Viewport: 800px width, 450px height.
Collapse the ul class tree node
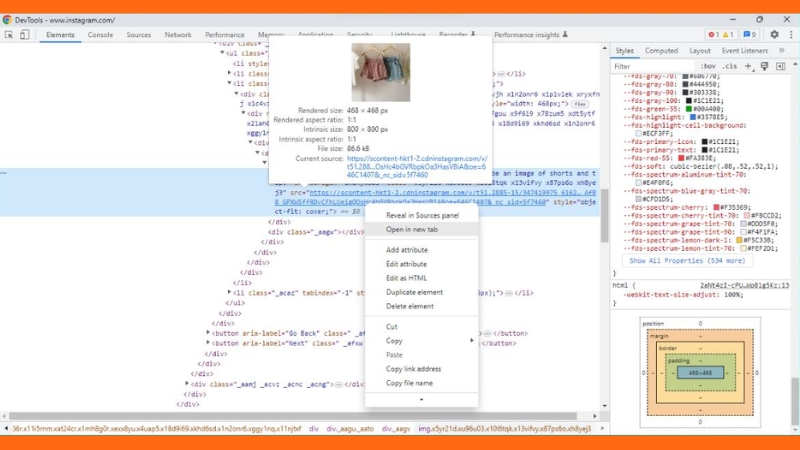(222, 53)
